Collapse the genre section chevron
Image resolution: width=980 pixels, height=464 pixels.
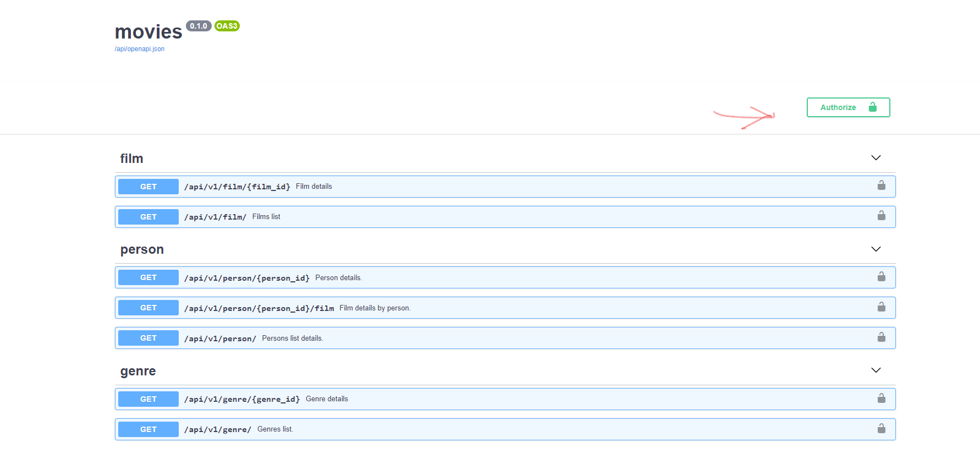[x=876, y=370]
